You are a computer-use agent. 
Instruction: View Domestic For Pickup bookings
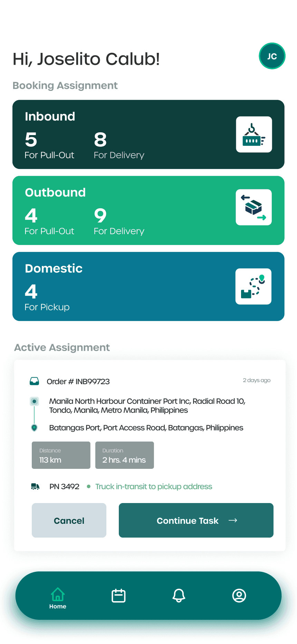[x=47, y=297]
